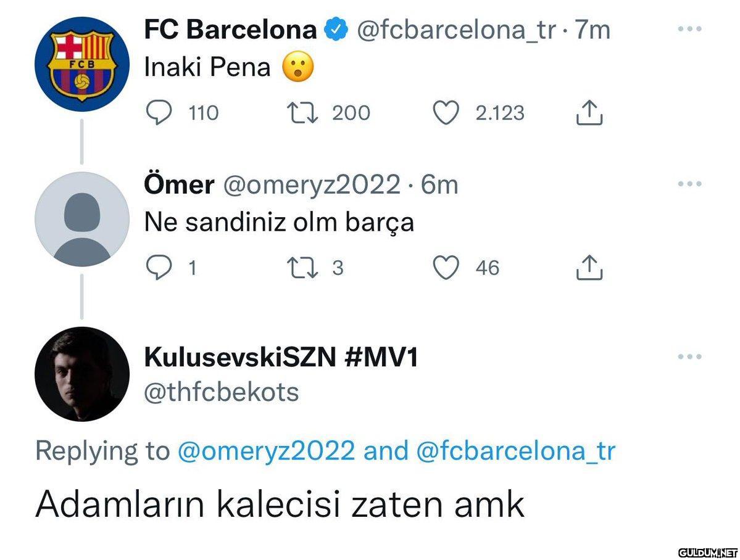
Task: Open more options on KulusevskiSZN tweet
Action: [689, 356]
